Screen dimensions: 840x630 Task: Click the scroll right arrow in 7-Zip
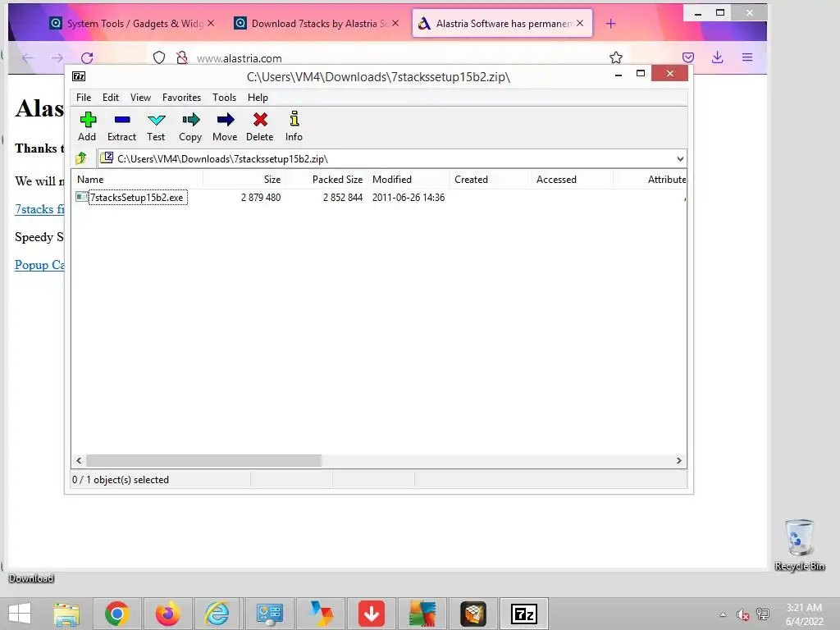click(x=678, y=461)
